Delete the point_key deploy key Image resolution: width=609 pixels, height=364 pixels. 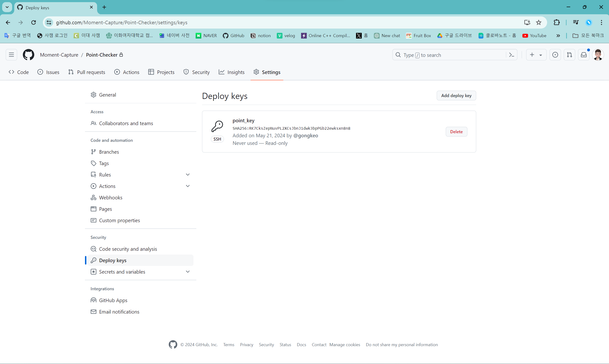click(x=456, y=132)
